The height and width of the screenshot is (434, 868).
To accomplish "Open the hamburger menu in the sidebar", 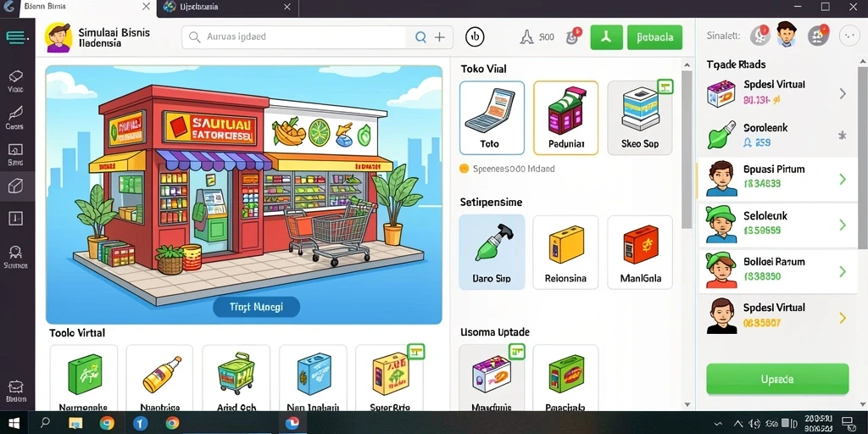I will pyautogui.click(x=17, y=37).
